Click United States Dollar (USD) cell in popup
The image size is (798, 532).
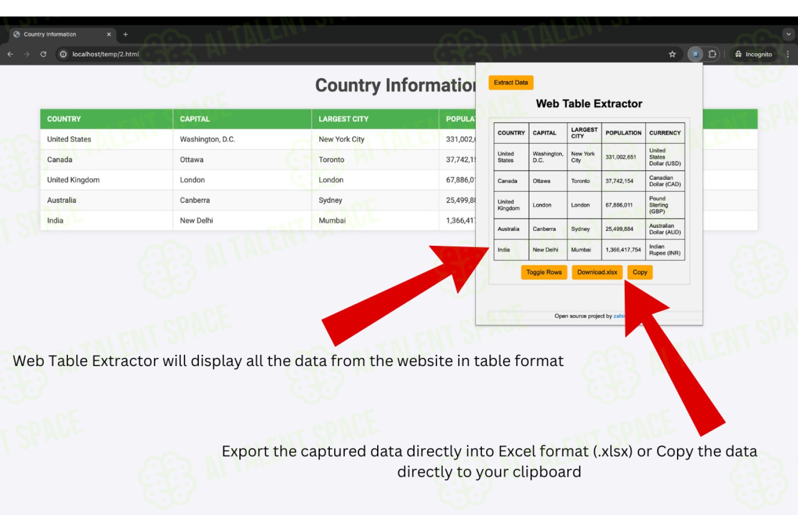pos(665,157)
